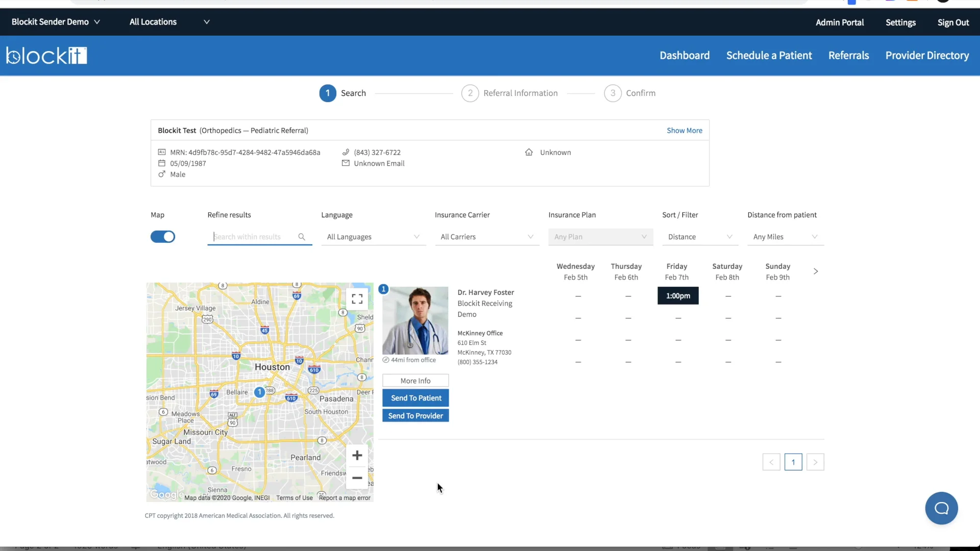Zoom in on the map

point(357,455)
